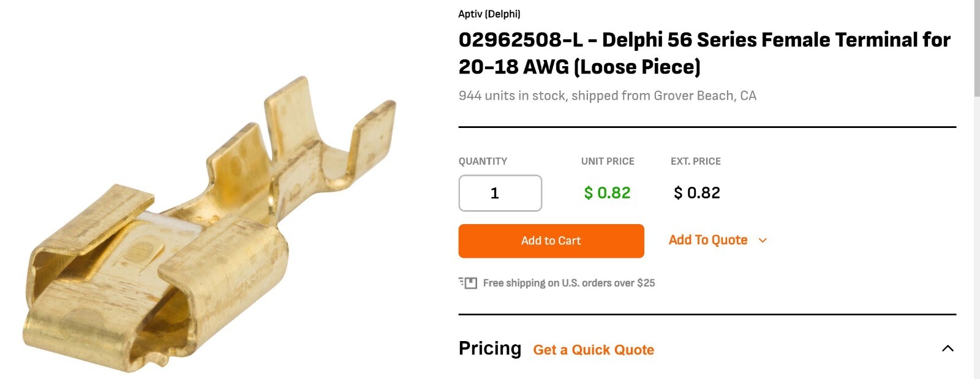Expand Add To Quote options
This screenshot has height=379, width=980.
pyautogui.click(x=708, y=240)
